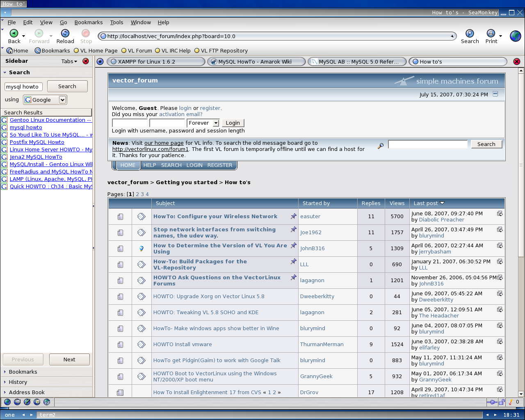The width and height of the screenshot is (525, 420).
Task: Click the forum Search button
Action: click(486, 144)
